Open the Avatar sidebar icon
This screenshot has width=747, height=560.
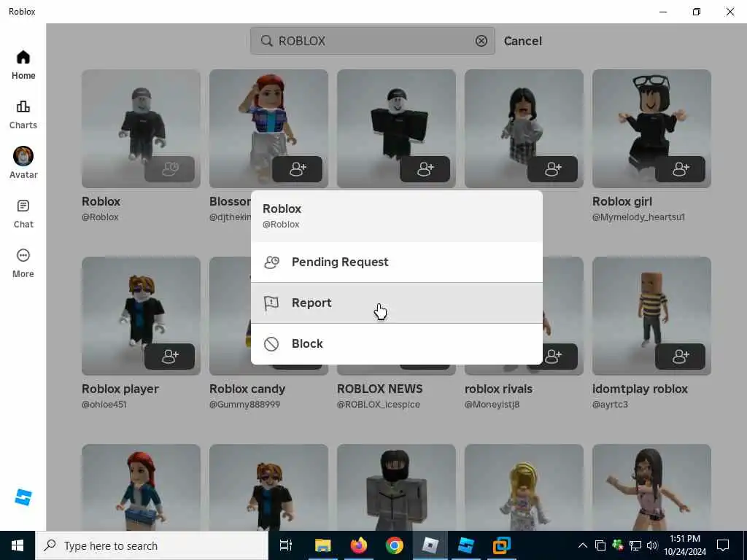pos(23,163)
